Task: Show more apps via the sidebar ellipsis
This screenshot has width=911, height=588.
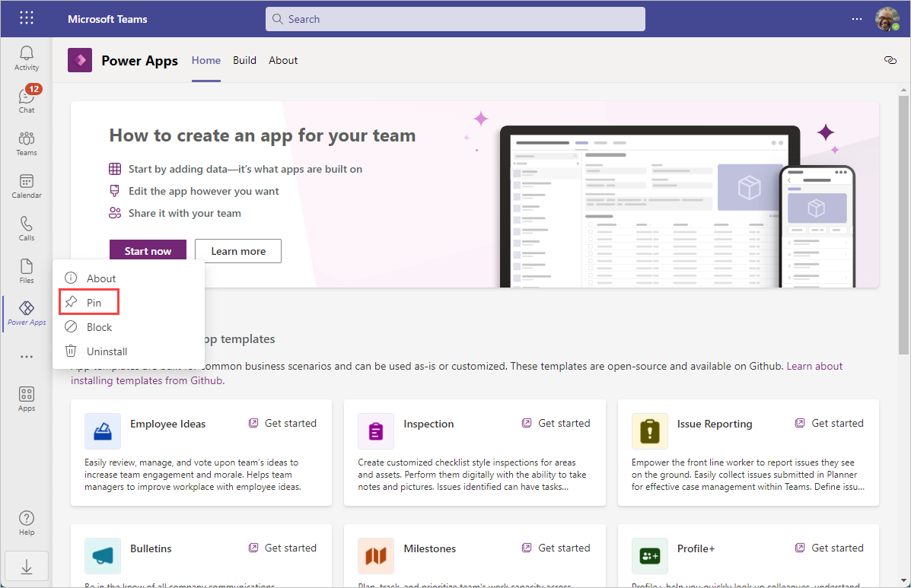Action: point(26,356)
